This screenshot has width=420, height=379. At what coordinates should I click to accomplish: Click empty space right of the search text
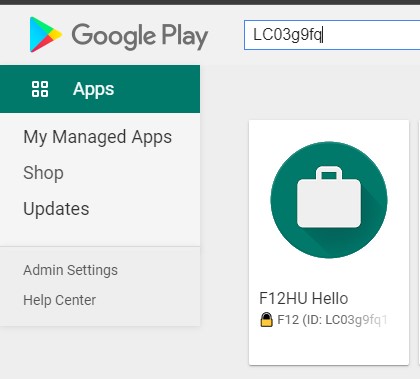tap(370, 35)
